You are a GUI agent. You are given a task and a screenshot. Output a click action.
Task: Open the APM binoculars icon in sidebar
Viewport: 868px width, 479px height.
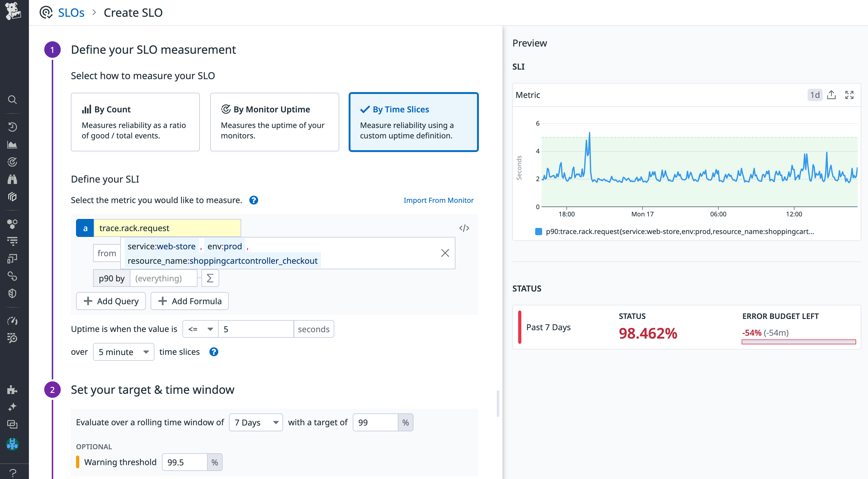(x=12, y=179)
